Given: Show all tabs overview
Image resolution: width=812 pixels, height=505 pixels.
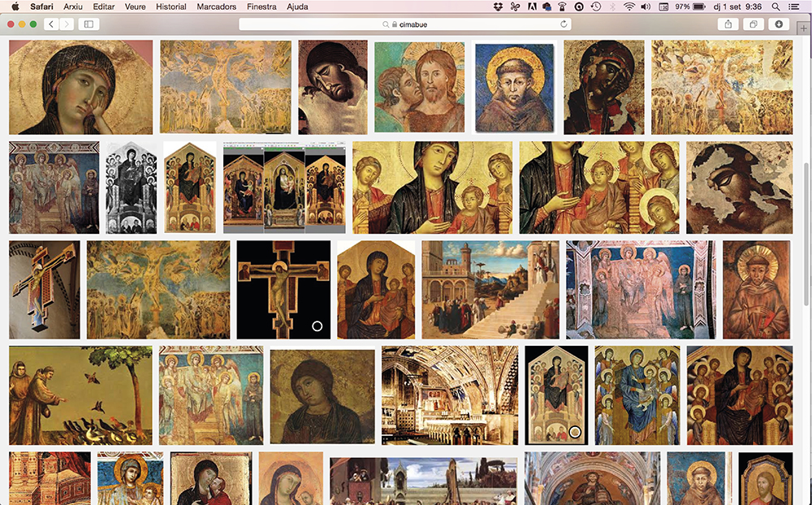Looking at the screenshot, I should (x=754, y=24).
